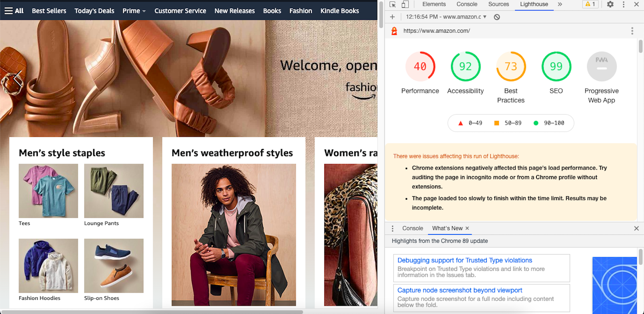The image size is (644, 314).
Task: Clear all Lighthouse reports icon
Action: click(x=497, y=17)
